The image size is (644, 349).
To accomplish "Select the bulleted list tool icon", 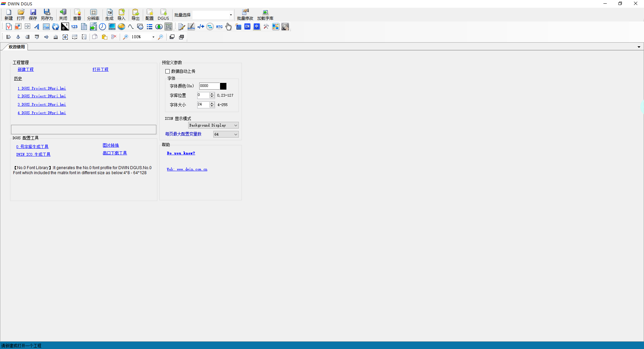I will pyautogui.click(x=150, y=27).
